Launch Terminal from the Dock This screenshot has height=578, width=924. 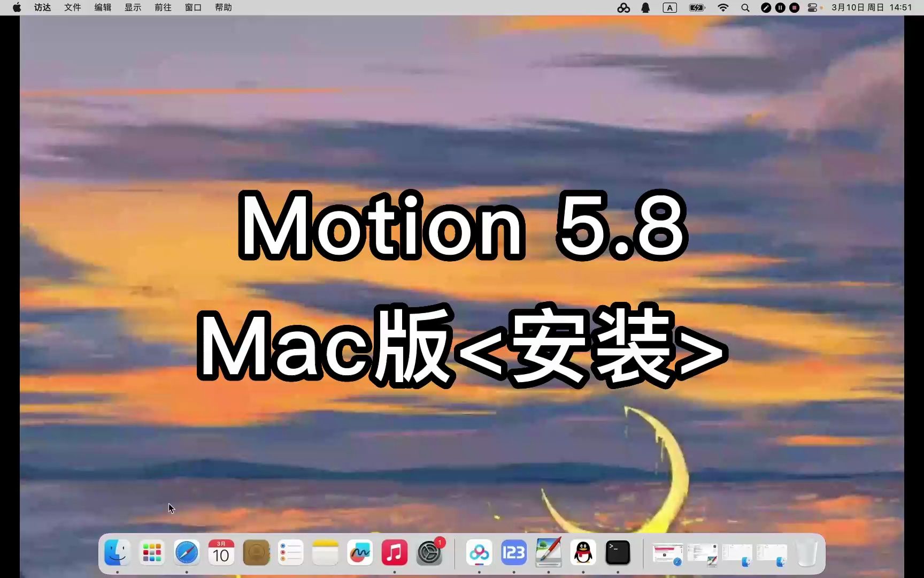[618, 553]
